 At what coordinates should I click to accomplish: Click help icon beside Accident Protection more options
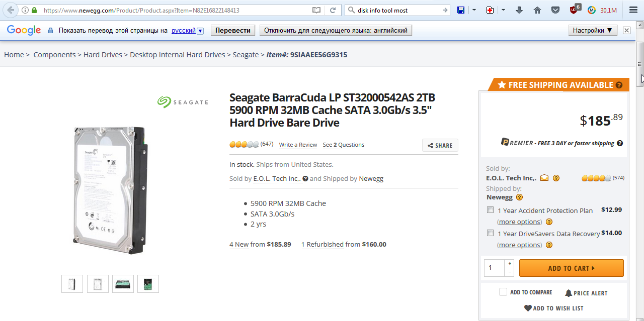tap(549, 222)
